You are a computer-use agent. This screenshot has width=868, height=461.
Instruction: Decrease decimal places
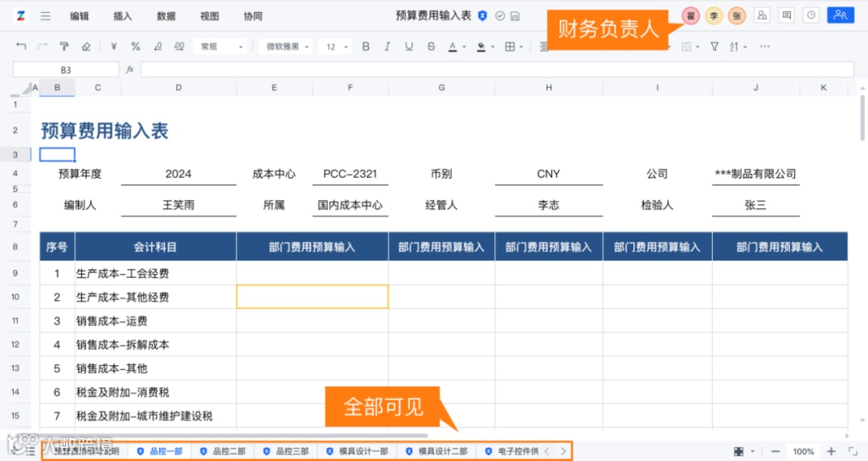tap(158, 47)
